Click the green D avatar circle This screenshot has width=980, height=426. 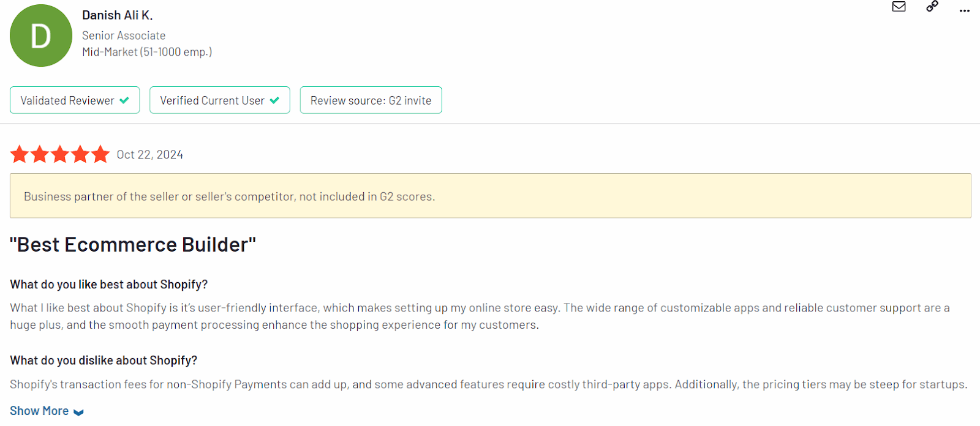coord(41,35)
